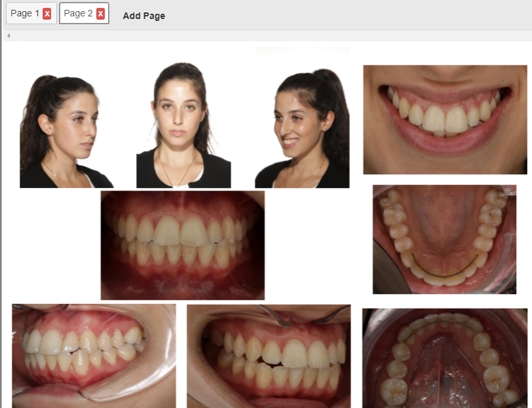The height and width of the screenshot is (408, 532).
Task: Open the bottom-left lateral bite photo
Action: pyautogui.click(x=94, y=356)
